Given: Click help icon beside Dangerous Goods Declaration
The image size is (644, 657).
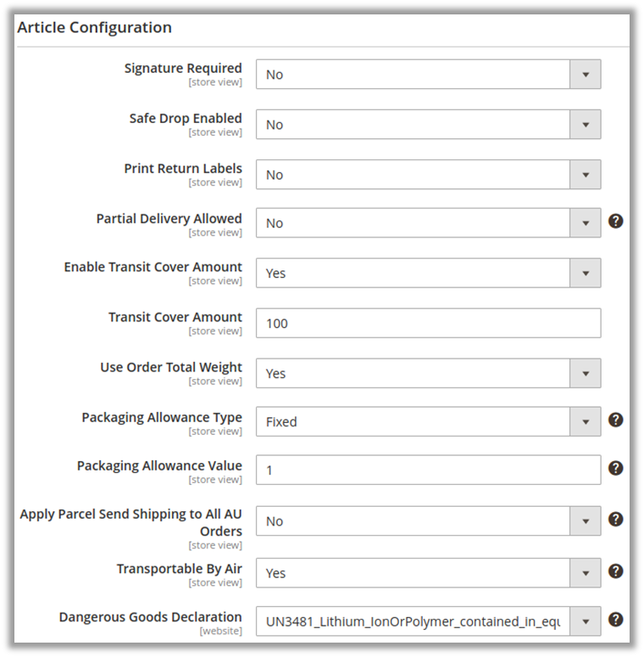Looking at the screenshot, I should (616, 620).
